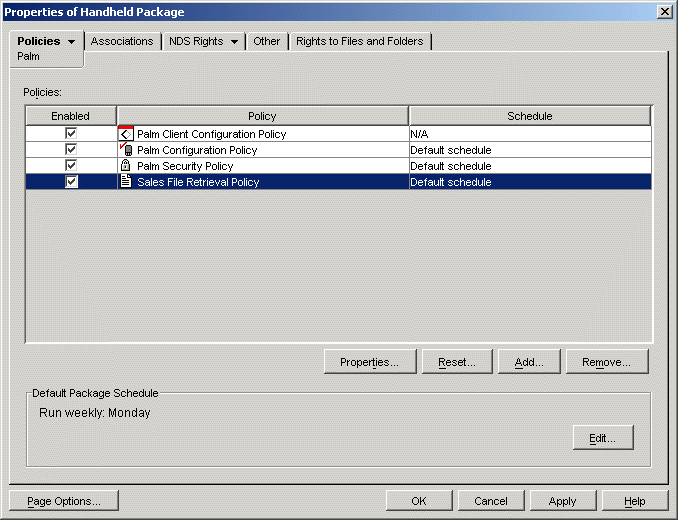Select the Palm Configuration Policy row text
Screen dimensions: 678x520
pos(197,150)
